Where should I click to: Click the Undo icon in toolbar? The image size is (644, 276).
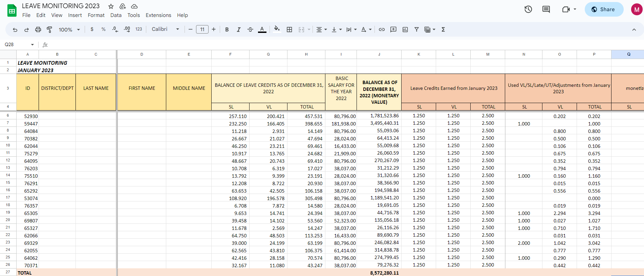(x=15, y=30)
